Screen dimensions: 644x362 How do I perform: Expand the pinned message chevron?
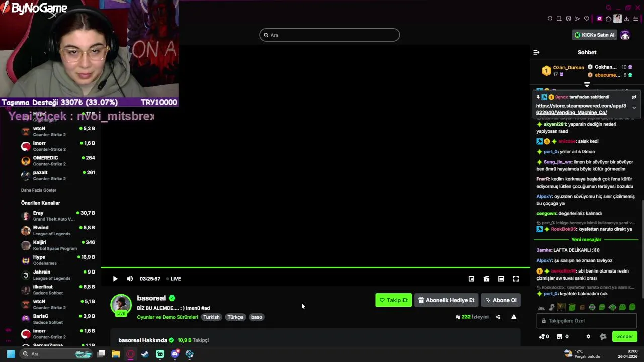point(634,108)
